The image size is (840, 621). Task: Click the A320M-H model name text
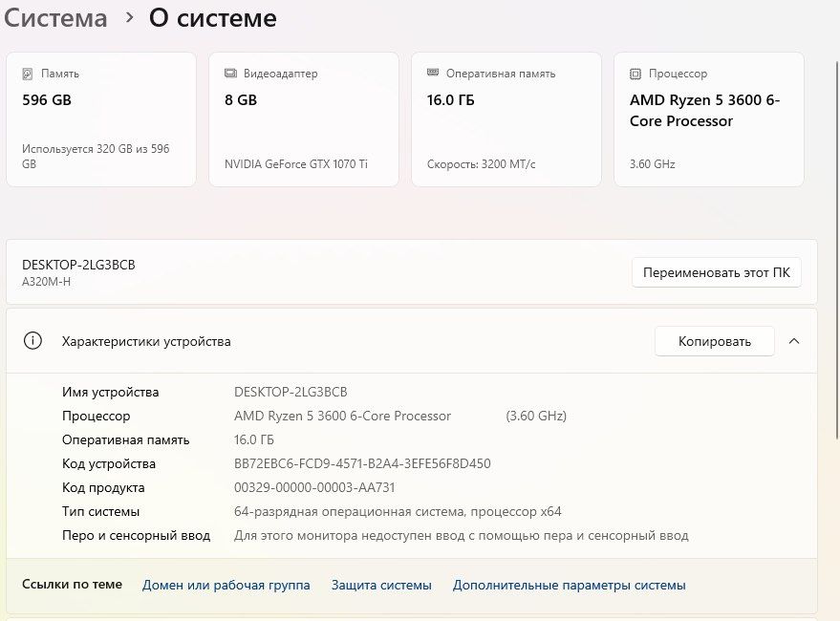46,281
